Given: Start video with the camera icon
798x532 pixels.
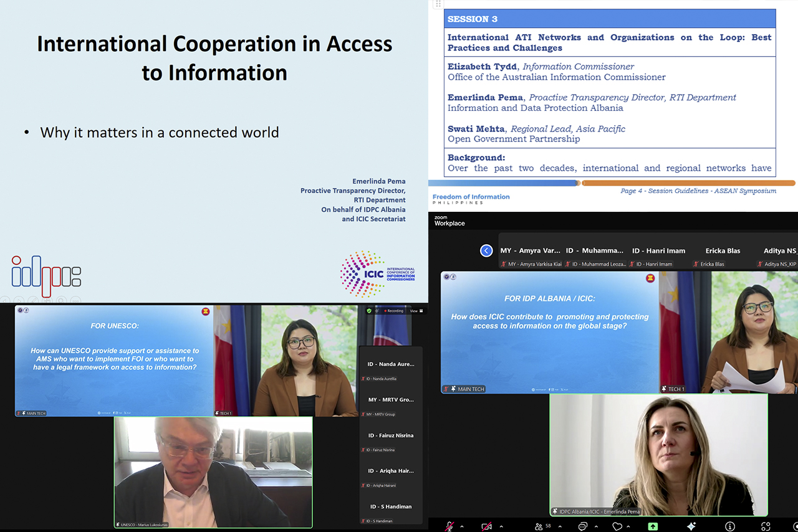Looking at the screenshot, I should (487, 526).
